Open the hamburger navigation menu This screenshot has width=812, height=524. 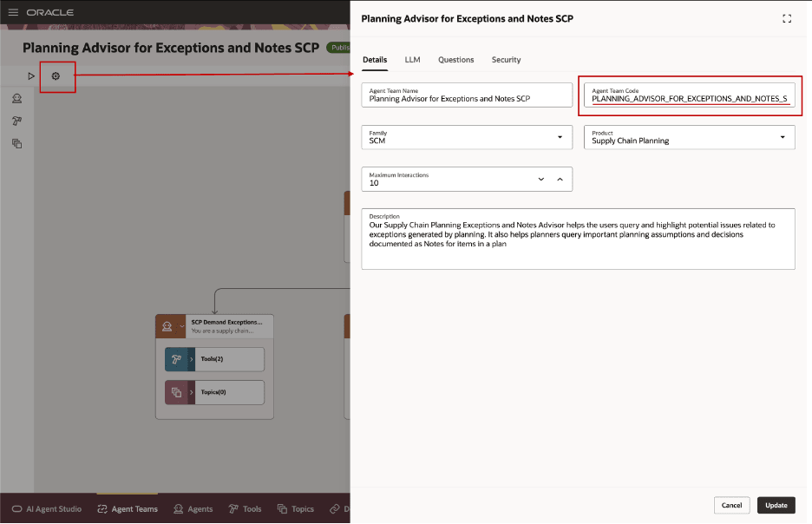click(x=14, y=12)
